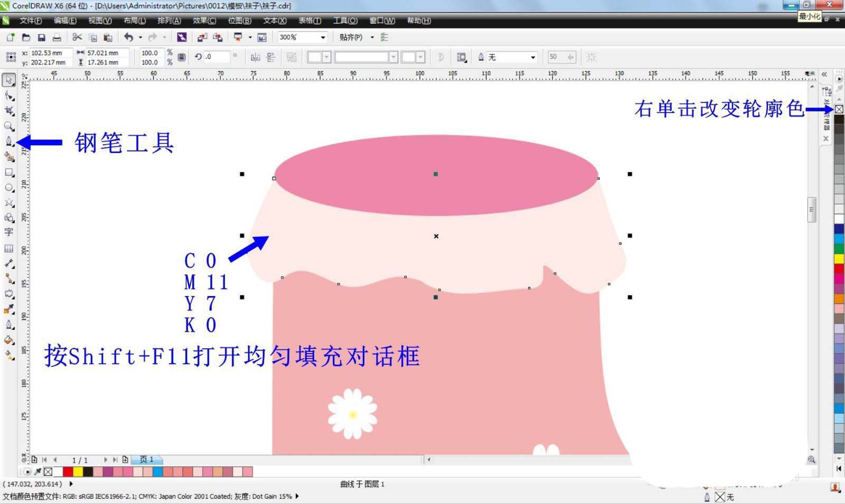Select the Pen tool in the toolbox
Image resolution: width=845 pixels, height=504 pixels.
pyautogui.click(x=9, y=141)
